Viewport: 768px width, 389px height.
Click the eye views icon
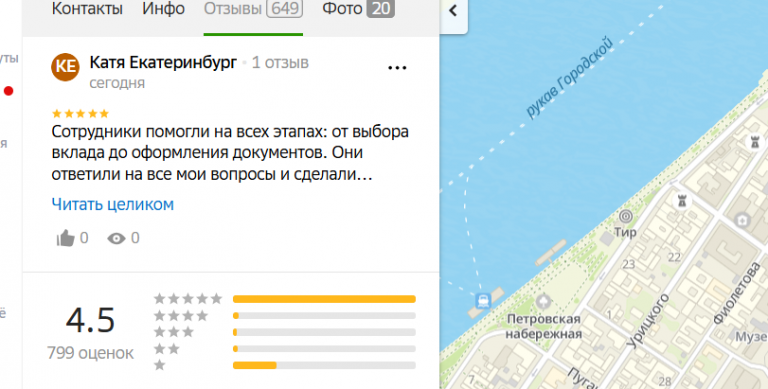(x=116, y=239)
